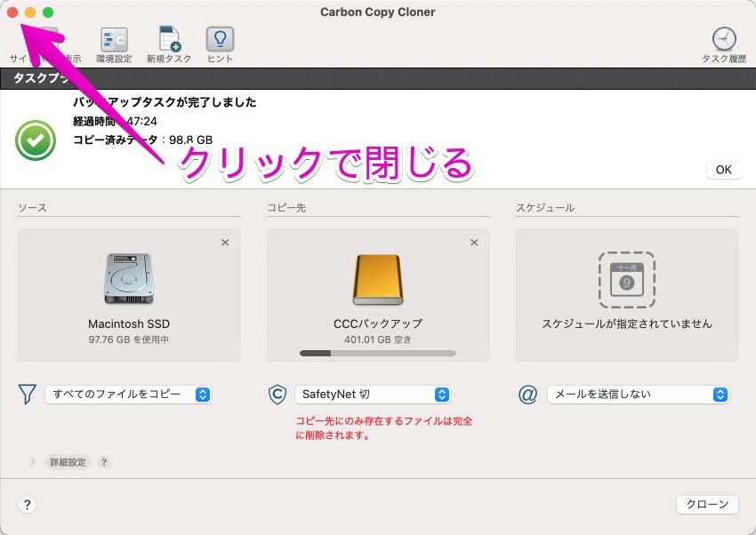Expand the 詳細設定 disclosure chevron
756x535 pixels.
point(32,462)
